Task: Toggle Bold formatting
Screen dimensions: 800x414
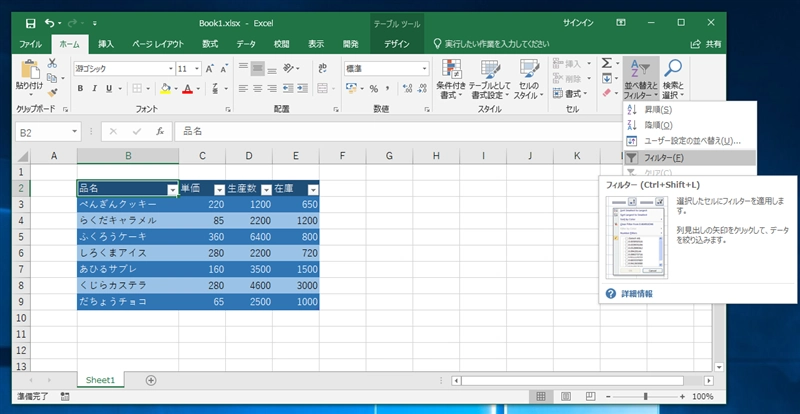Action: [80, 88]
